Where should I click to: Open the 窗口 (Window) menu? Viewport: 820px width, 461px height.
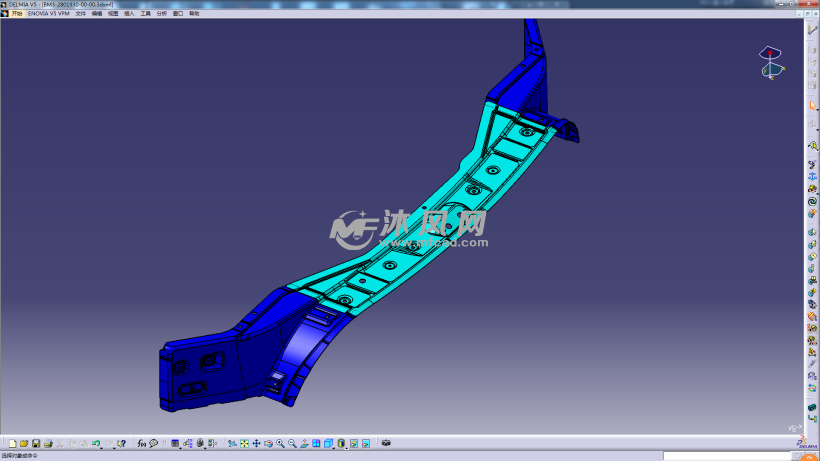click(178, 14)
